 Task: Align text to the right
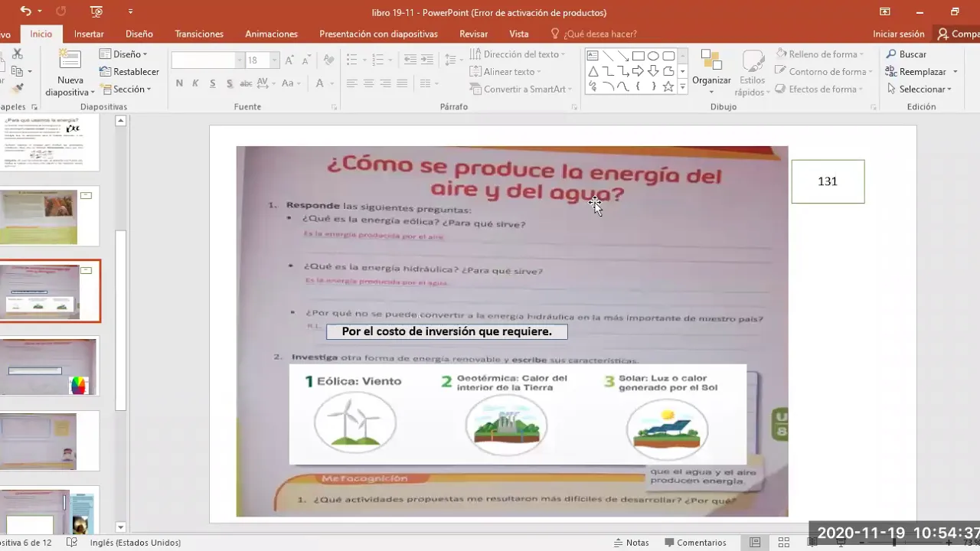point(385,83)
